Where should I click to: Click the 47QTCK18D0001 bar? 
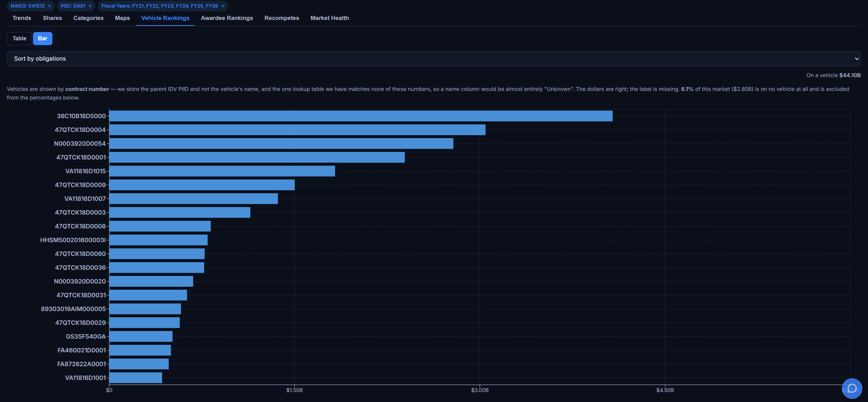coord(257,157)
